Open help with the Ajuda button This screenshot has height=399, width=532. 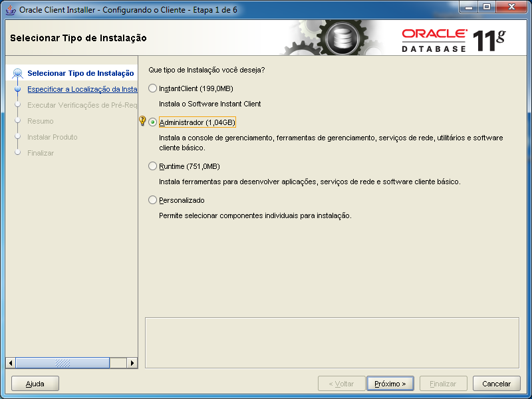click(x=35, y=384)
